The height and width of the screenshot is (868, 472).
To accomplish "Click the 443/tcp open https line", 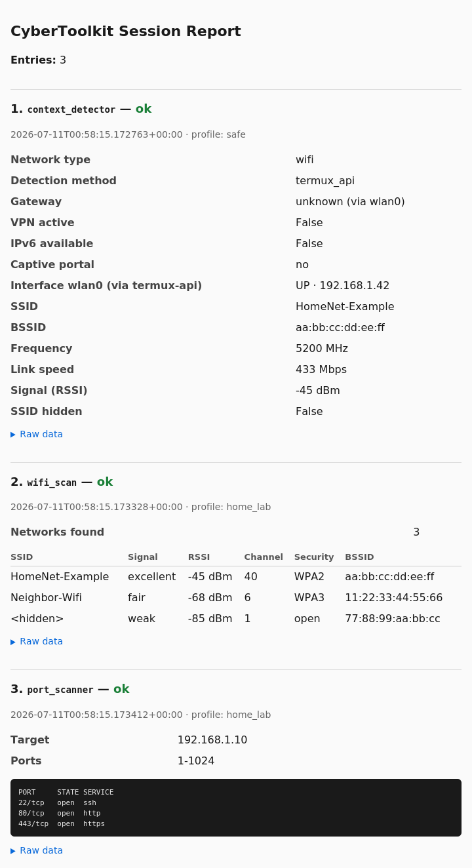I will (62, 824).
